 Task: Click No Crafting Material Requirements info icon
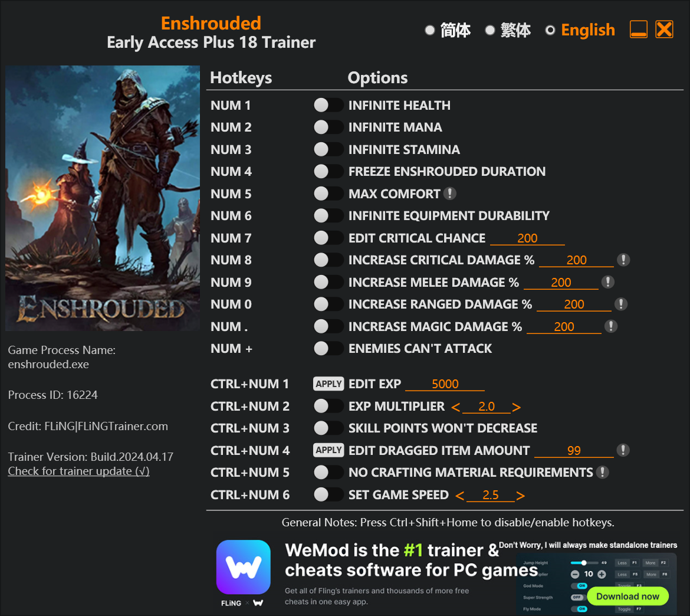click(603, 472)
